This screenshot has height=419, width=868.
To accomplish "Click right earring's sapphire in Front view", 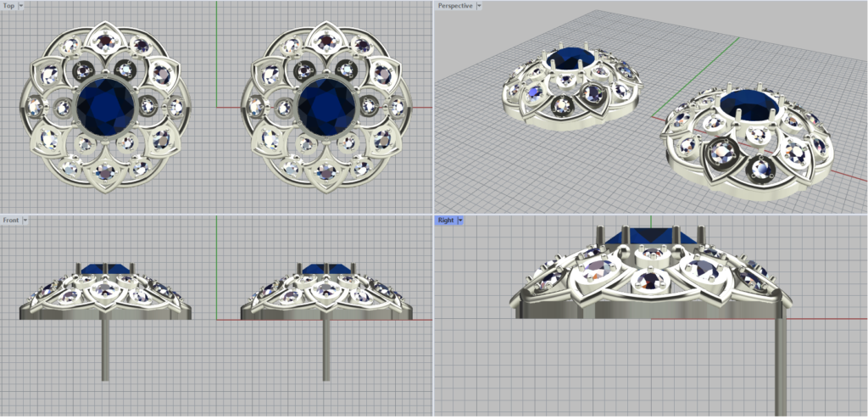I will coord(326,269).
